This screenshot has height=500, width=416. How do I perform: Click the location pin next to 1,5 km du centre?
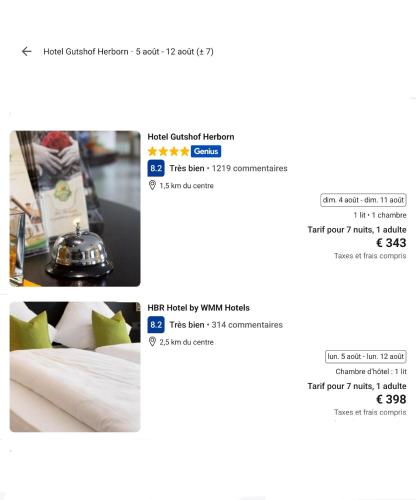tap(152, 185)
